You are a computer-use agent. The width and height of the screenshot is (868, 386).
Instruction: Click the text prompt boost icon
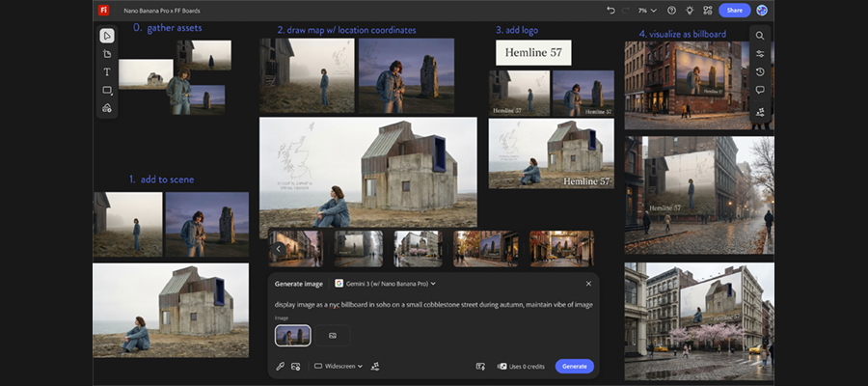tap(480, 366)
